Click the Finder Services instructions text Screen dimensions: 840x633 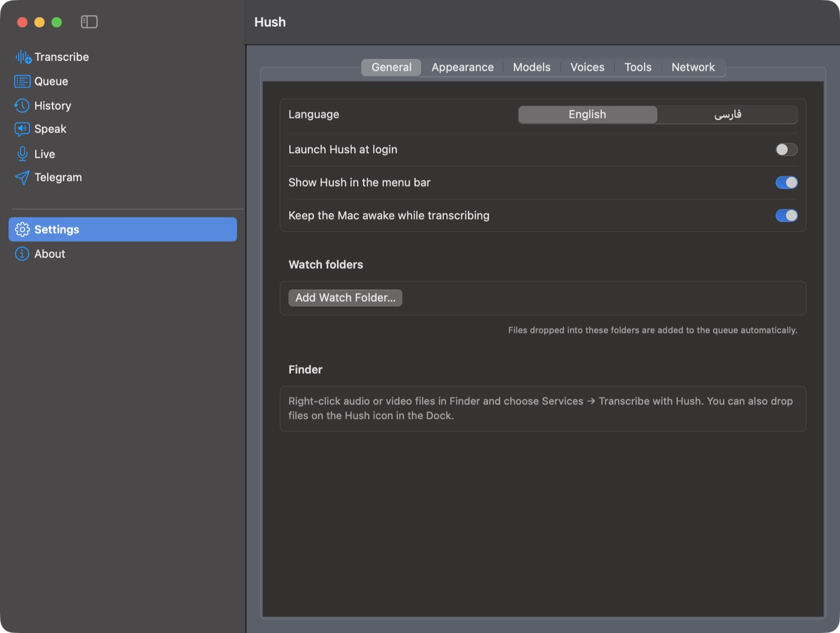(x=541, y=408)
